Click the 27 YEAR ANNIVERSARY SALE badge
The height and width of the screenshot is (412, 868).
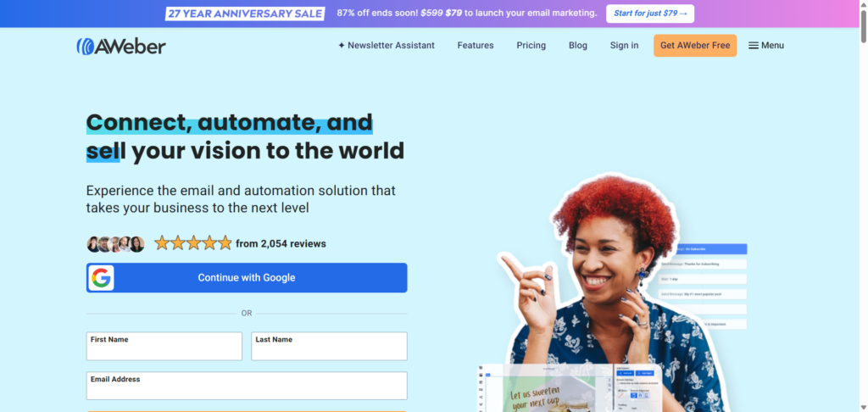point(245,14)
